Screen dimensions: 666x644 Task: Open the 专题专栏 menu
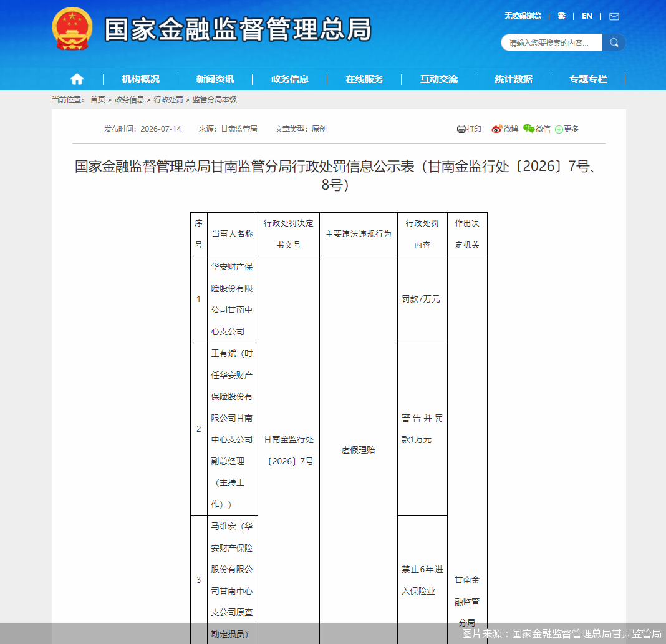[588, 79]
